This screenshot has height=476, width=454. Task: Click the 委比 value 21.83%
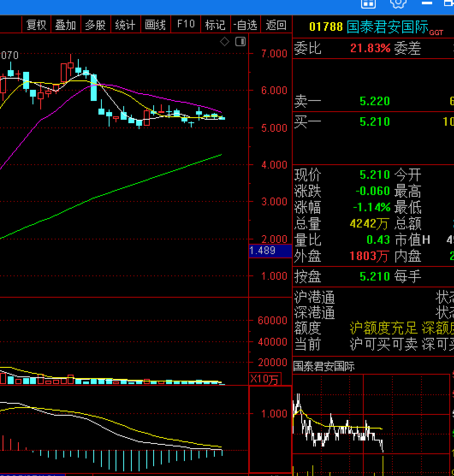[370, 48]
